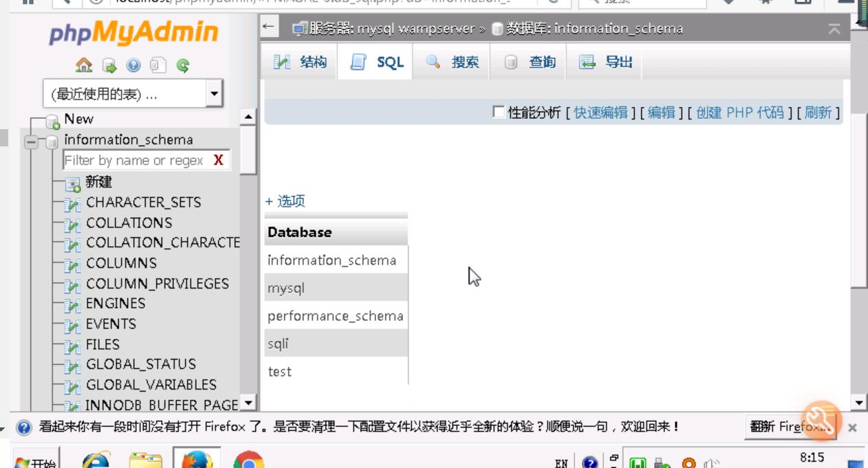Select the test result row
This screenshot has height=468, width=868.
(x=336, y=371)
